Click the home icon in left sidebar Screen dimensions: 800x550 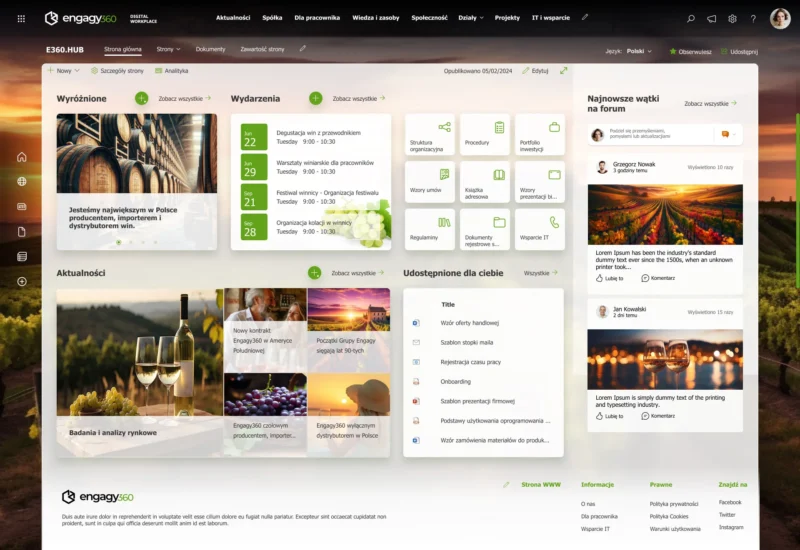coord(22,157)
